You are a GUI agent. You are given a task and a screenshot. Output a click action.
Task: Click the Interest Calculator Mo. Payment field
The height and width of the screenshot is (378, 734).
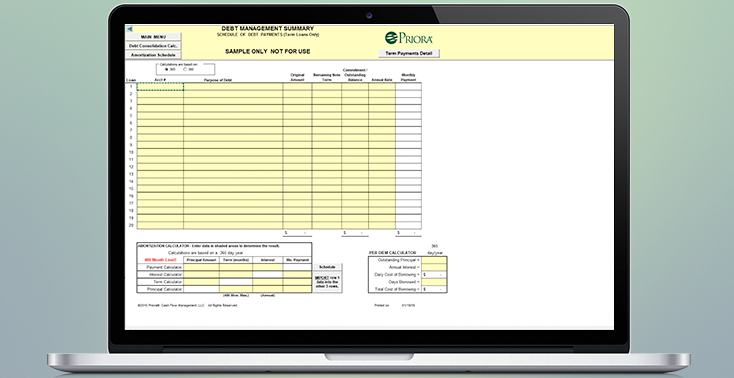tap(297, 274)
